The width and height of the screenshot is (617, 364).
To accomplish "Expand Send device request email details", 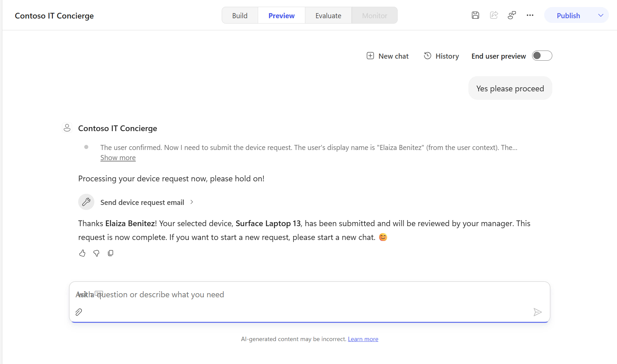I will click(x=147, y=202).
